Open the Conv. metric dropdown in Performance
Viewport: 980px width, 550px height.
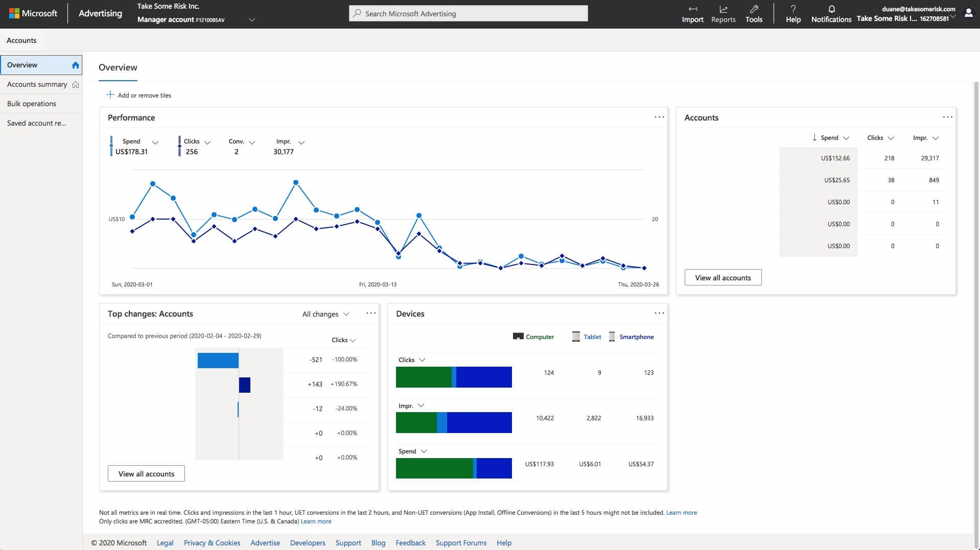[252, 142]
